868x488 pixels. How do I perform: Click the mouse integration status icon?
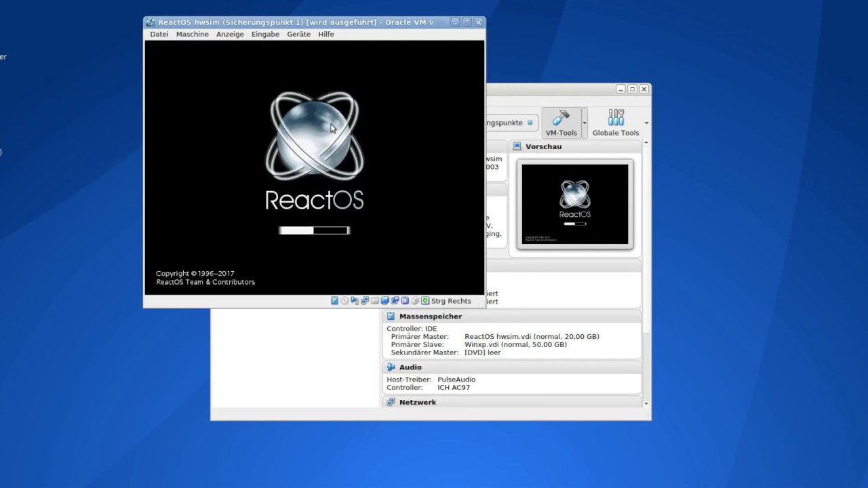pyautogui.click(x=415, y=300)
